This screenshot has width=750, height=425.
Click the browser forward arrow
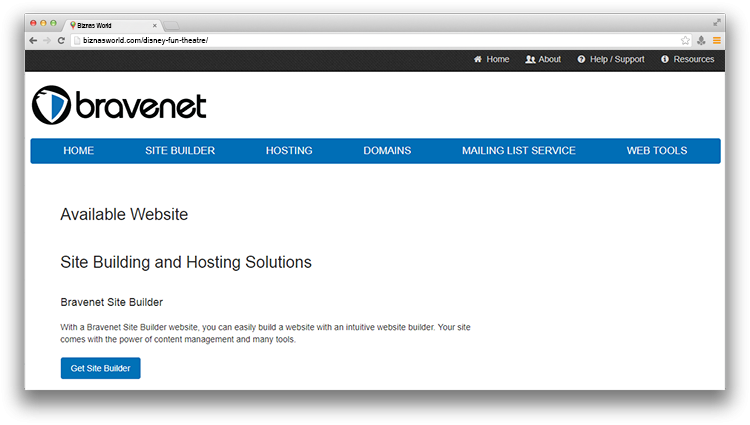(47, 41)
